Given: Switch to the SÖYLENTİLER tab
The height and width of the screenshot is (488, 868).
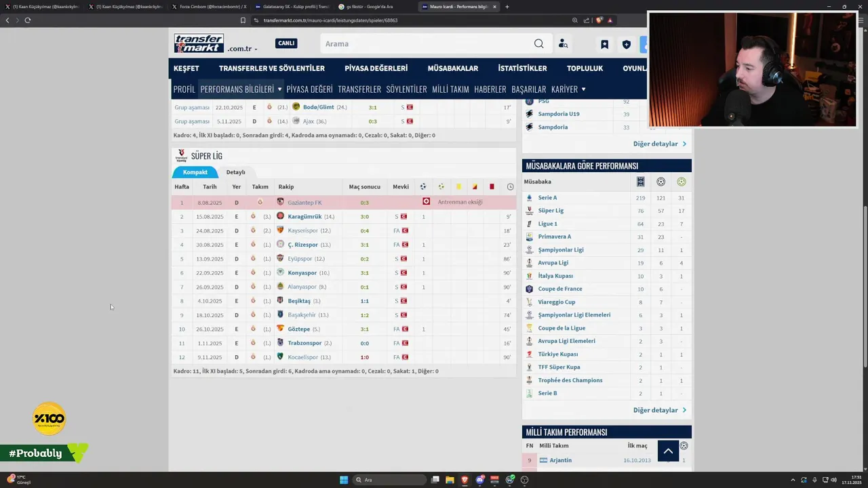Looking at the screenshot, I should coord(406,89).
